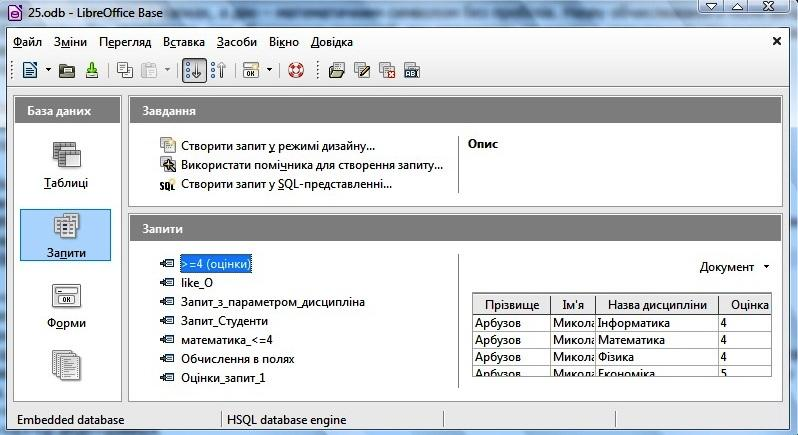This screenshot has height=435, width=798.
Task: Click Embedded database in status bar
Action: 71,420
